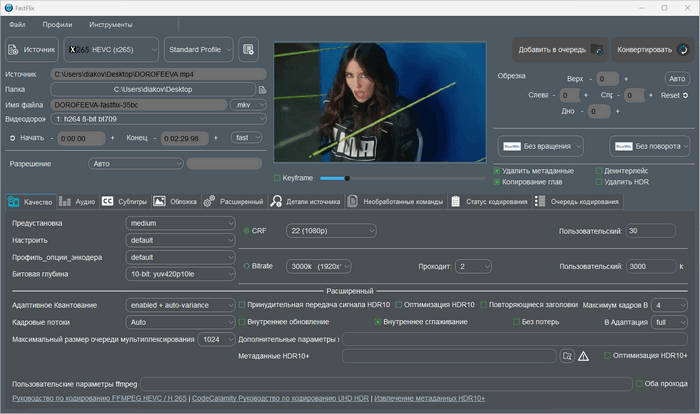
Task: Open the Инструменты menu
Action: [111, 25]
